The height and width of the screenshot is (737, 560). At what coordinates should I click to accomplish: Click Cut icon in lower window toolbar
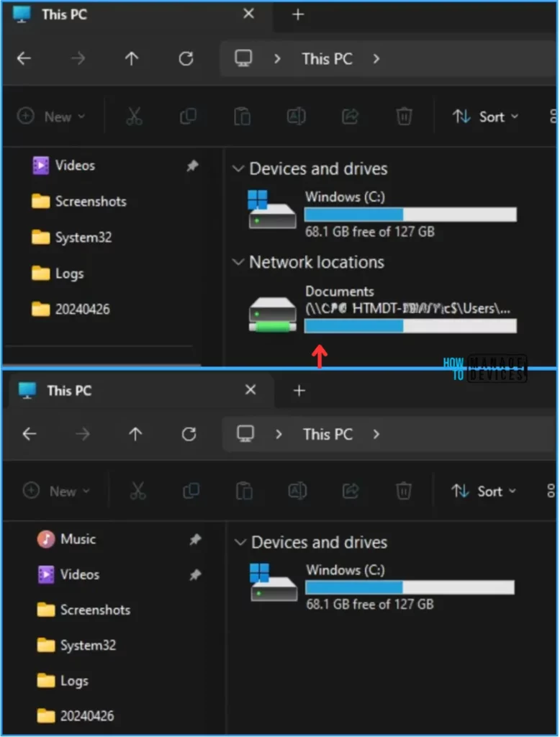[x=137, y=491]
